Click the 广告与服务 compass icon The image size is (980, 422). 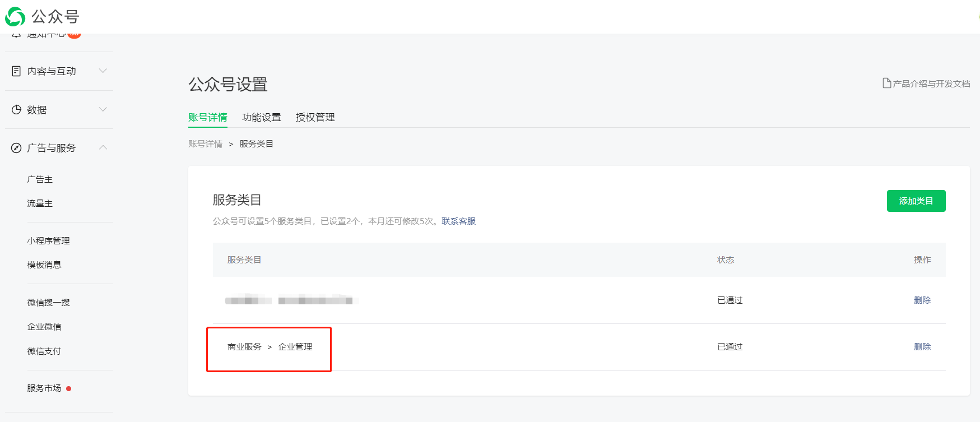[x=16, y=148]
